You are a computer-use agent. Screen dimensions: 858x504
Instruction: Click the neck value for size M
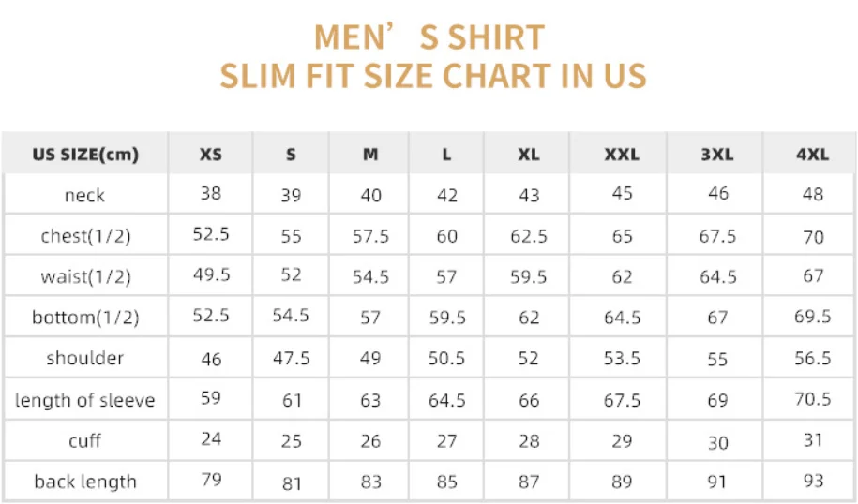point(371,195)
